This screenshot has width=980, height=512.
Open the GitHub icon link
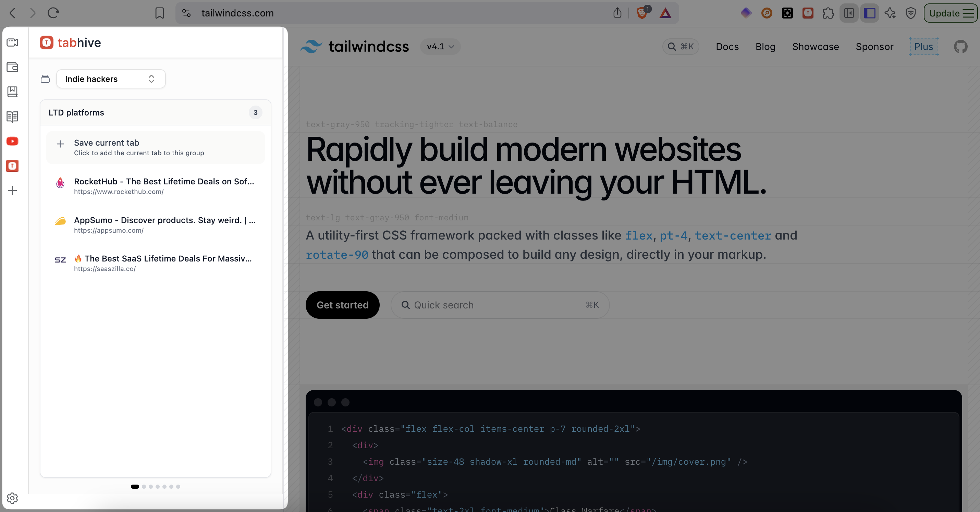point(960,46)
